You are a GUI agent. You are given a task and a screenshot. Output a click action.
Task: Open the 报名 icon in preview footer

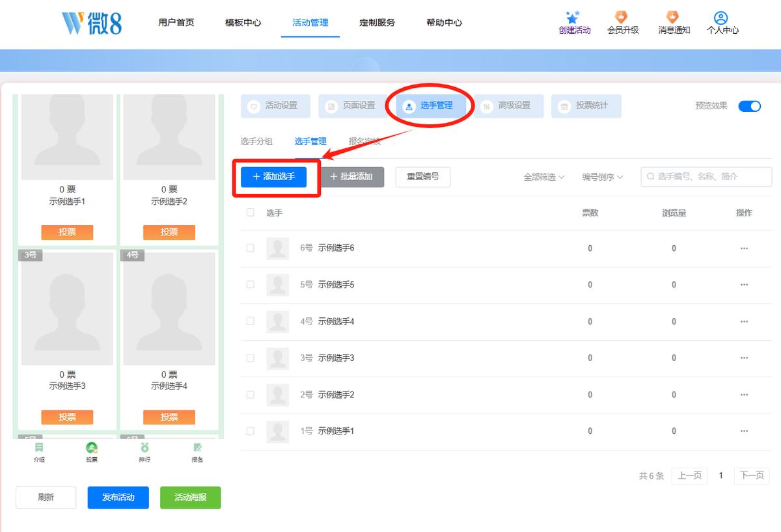(x=197, y=447)
